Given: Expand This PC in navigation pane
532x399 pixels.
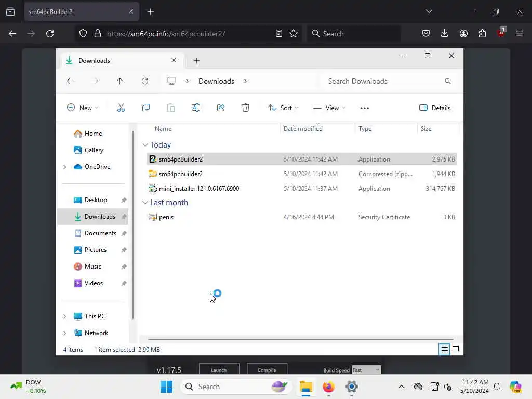Looking at the screenshot, I should click(x=65, y=316).
